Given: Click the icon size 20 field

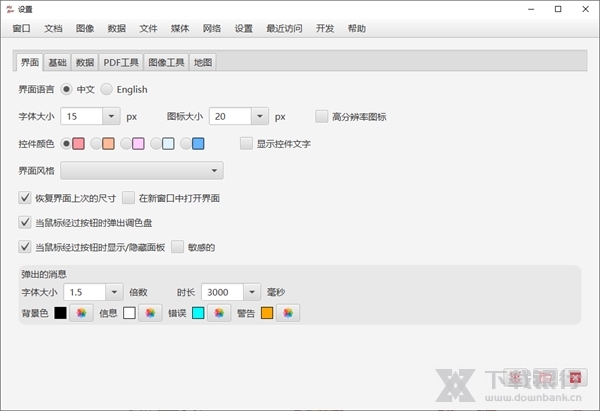Looking at the screenshot, I should coord(230,116).
